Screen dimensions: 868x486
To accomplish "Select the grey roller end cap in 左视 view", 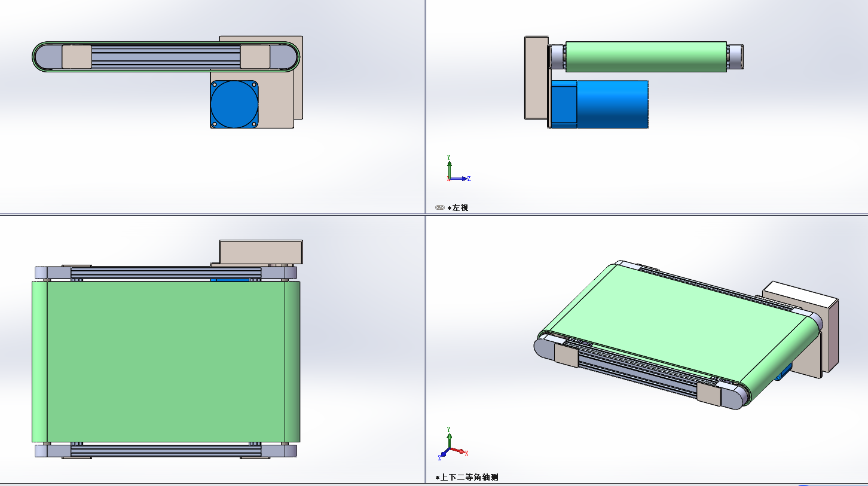I will [x=735, y=57].
